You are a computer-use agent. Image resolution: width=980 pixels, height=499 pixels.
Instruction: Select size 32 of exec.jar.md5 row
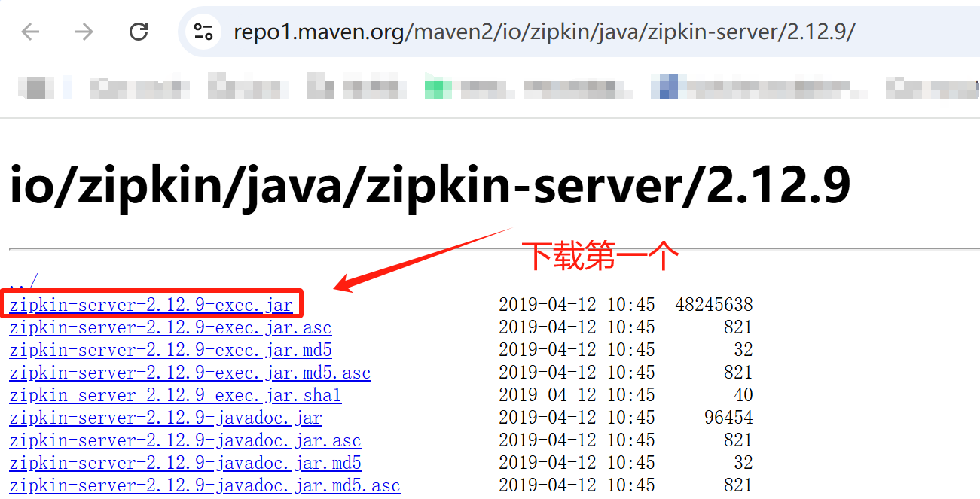coord(743,350)
